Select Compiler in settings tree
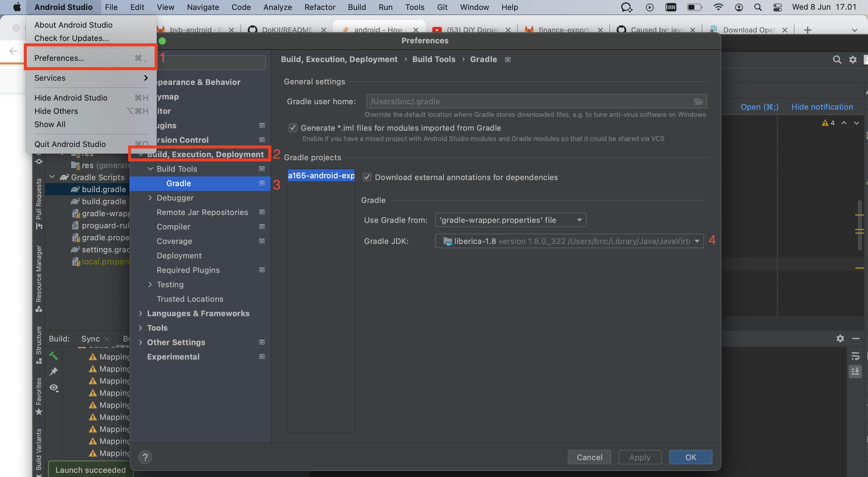This screenshot has width=868, height=477. (x=173, y=227)
